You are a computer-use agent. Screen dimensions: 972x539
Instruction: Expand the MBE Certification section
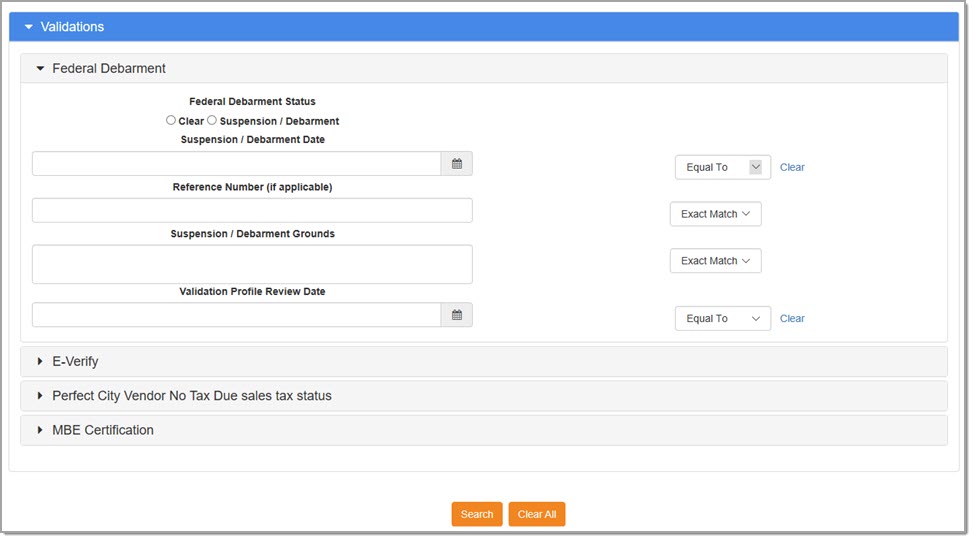point(484,430)
